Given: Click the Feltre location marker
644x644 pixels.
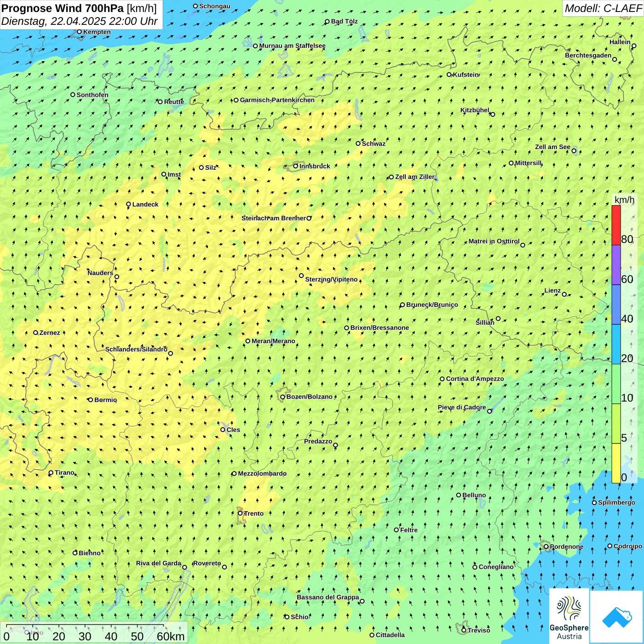Looking at the screenshot, I should [x=397, y=530].
